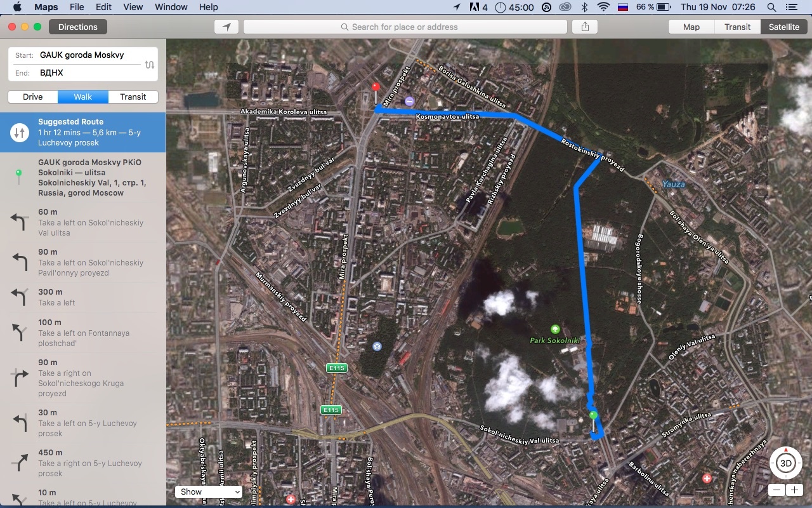Select the 30 m 5-y Luchevoy step
812x508 pixels.
click(x=82, y=423)
